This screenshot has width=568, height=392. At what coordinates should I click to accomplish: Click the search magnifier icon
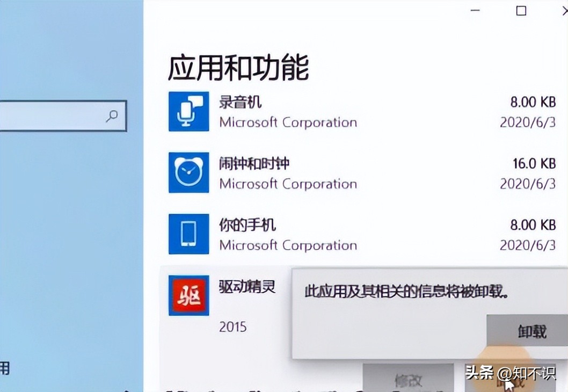point(112,116)
